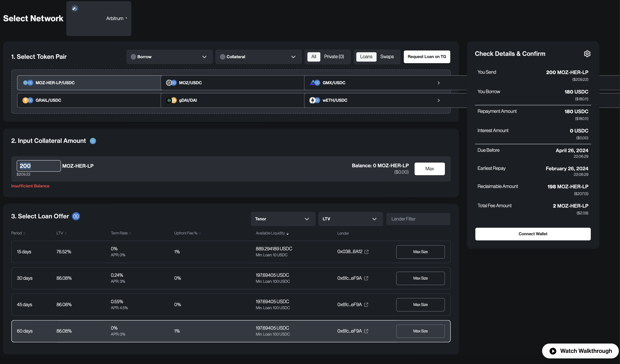Open the settings gear in Check Details panel
The width and height of the screenshot is (620, 364).
point(587,54)
